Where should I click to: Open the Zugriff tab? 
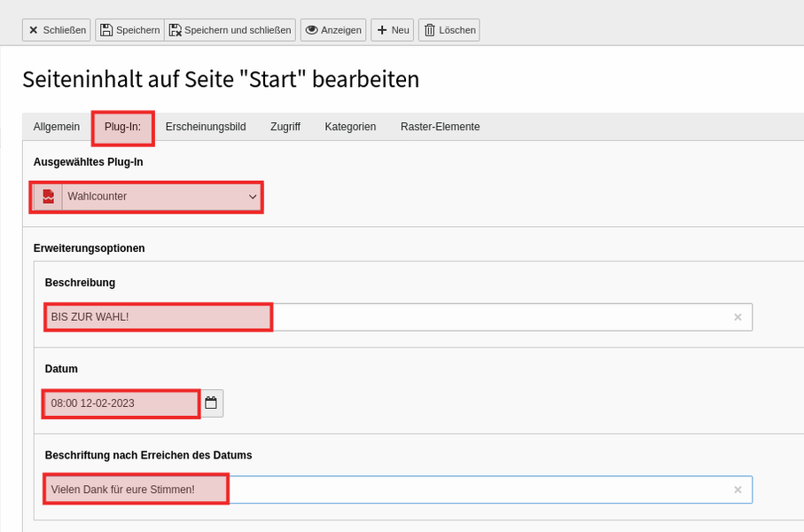[x=285, y=127]
